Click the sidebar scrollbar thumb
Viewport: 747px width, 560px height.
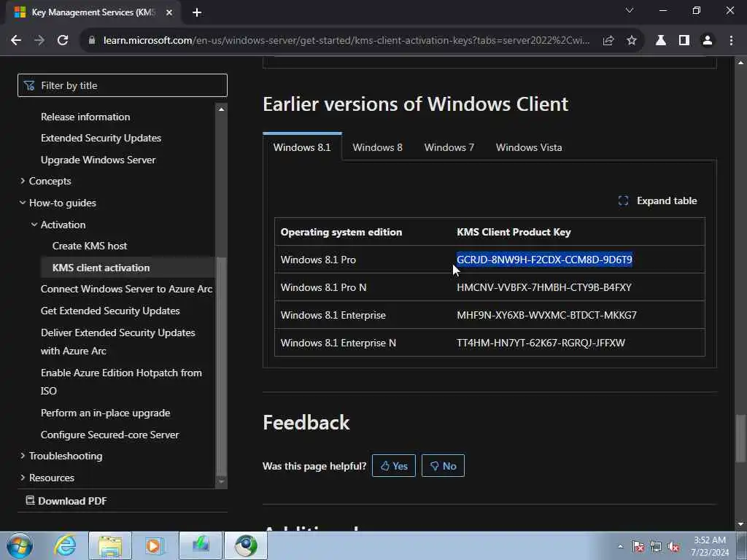(221, 366)
